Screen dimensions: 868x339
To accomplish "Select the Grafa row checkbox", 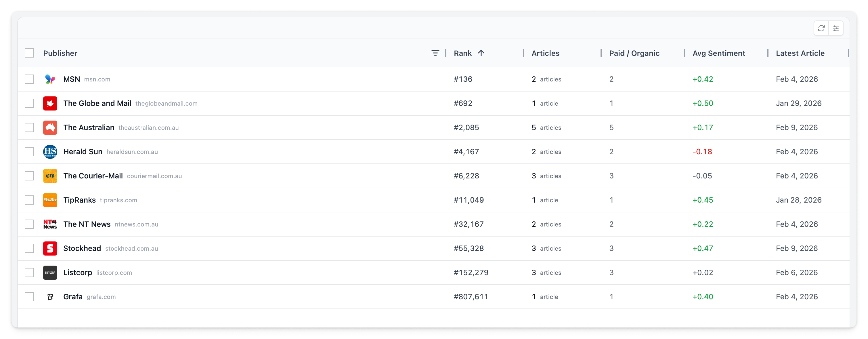I will [29, 296].
